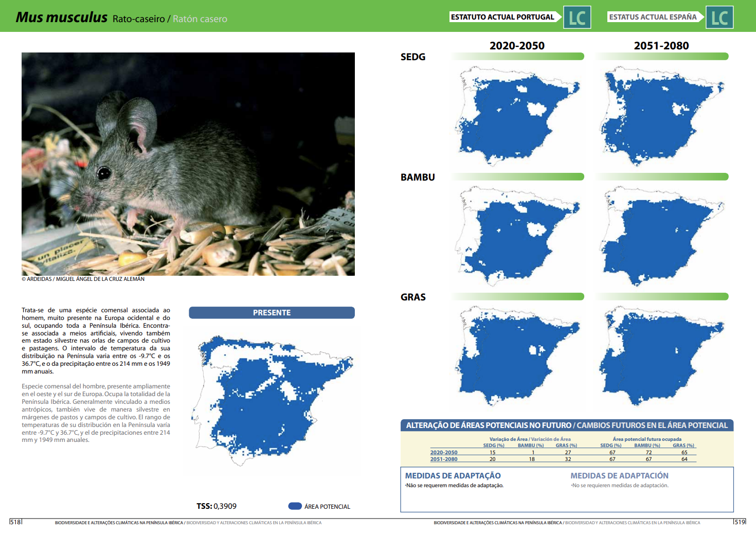This screenshot has width=756, height=534.
Task: Click the Alteração de Áreas Potenciais table header
Action: [x=566, y=425]
